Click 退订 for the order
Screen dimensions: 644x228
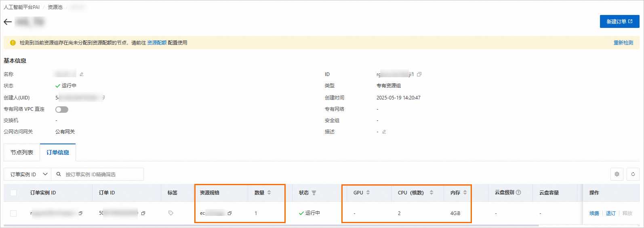click(611, 213)
